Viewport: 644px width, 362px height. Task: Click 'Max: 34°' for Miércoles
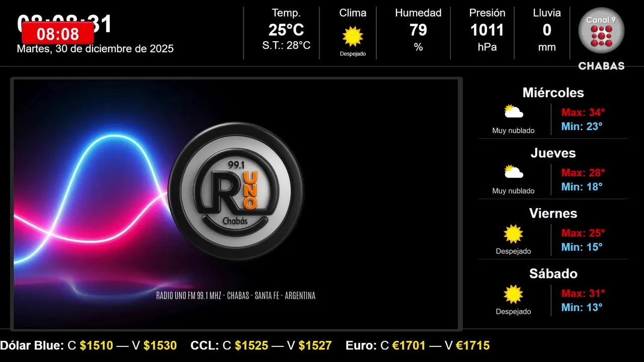click(583, 112)
